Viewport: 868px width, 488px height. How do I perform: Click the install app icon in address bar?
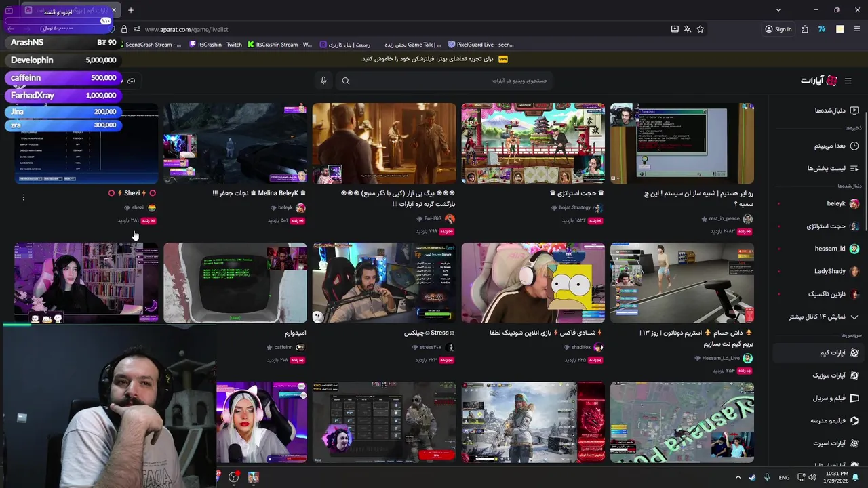tap(675, 29)
